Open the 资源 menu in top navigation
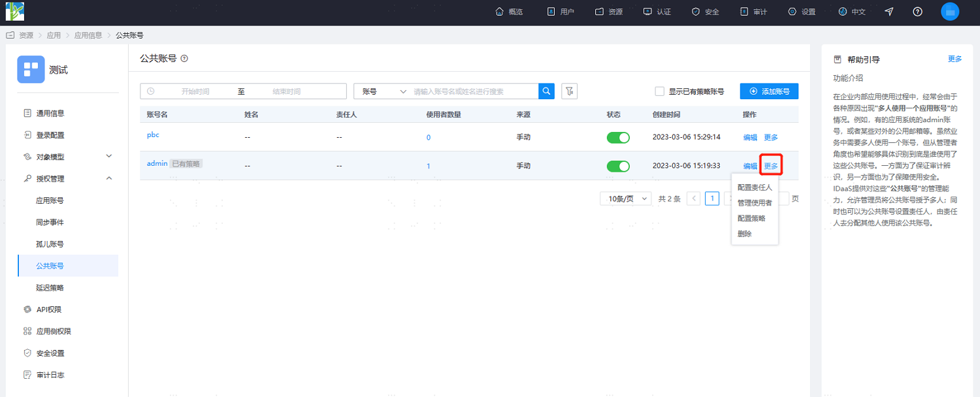980x397 pixels. (x=608, y=12)
